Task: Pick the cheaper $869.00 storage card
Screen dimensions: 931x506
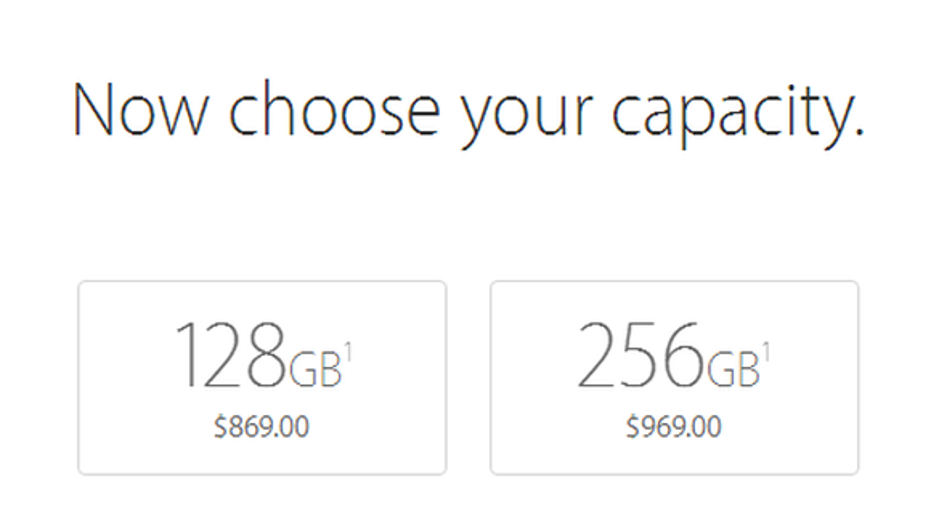Action: [262, 378]
